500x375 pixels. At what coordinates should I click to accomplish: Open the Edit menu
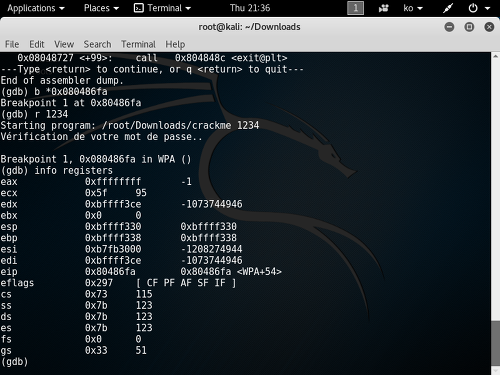37,44
